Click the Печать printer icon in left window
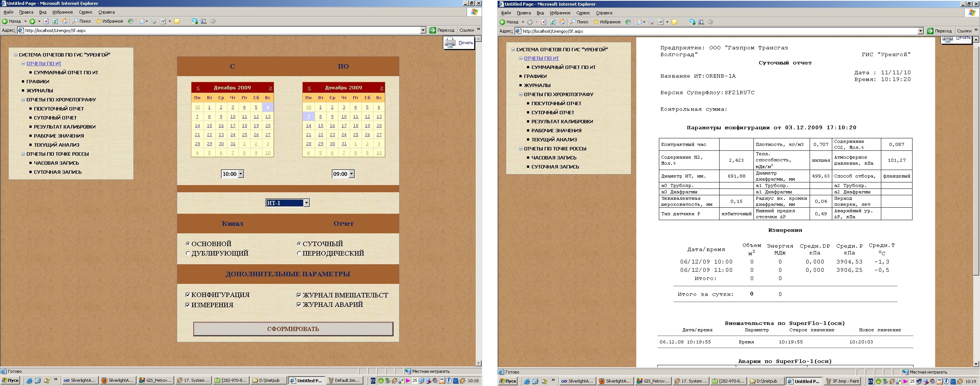This screenshot has width=980, height=386. click(x=450, y=43)
